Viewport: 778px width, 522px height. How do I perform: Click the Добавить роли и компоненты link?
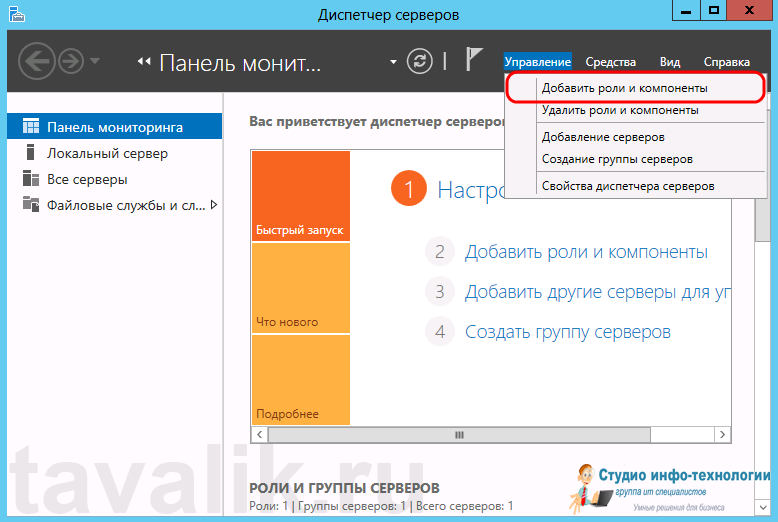pos(586,252)
